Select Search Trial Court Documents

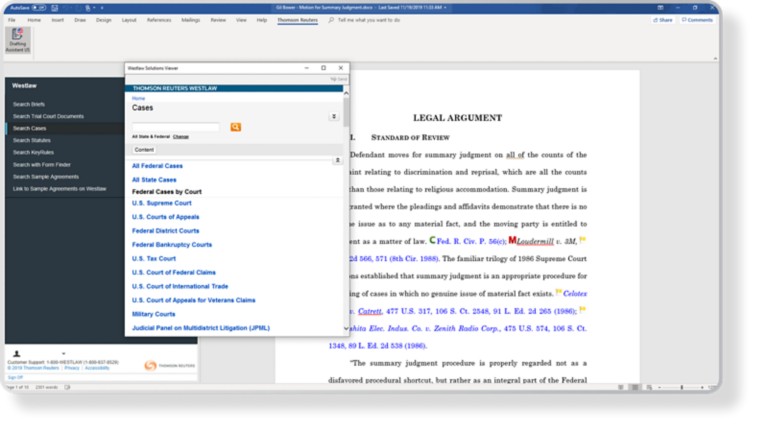click(48, 116)
